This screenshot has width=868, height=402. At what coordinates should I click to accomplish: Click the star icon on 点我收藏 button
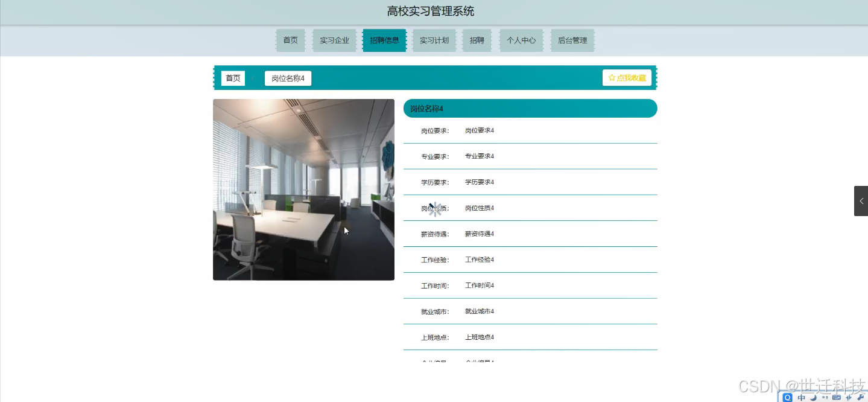612,77
